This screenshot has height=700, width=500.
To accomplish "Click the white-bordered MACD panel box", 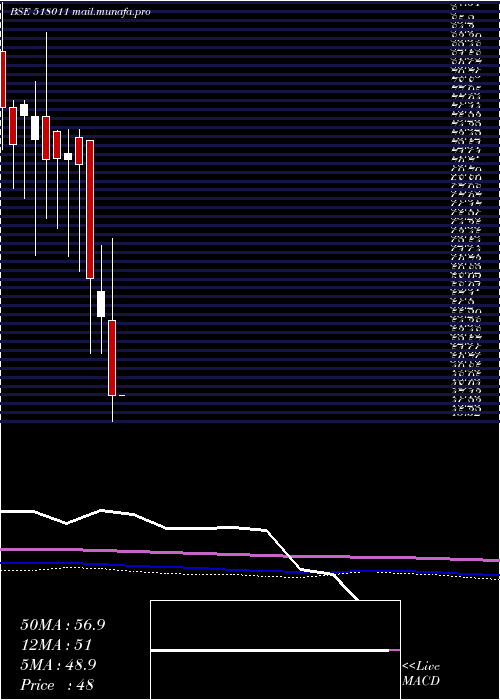I will (x=275, y=650).
